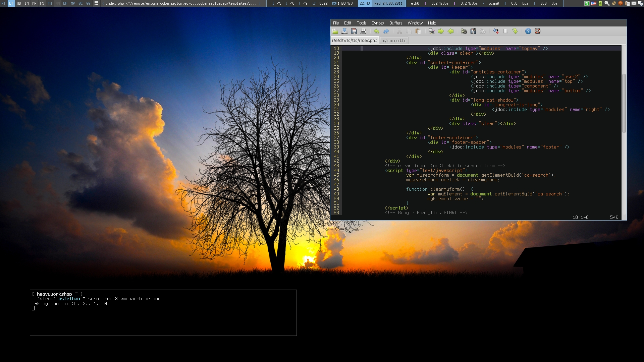
Task: Open the Edit menu in gVim
Action: [347, 23]
